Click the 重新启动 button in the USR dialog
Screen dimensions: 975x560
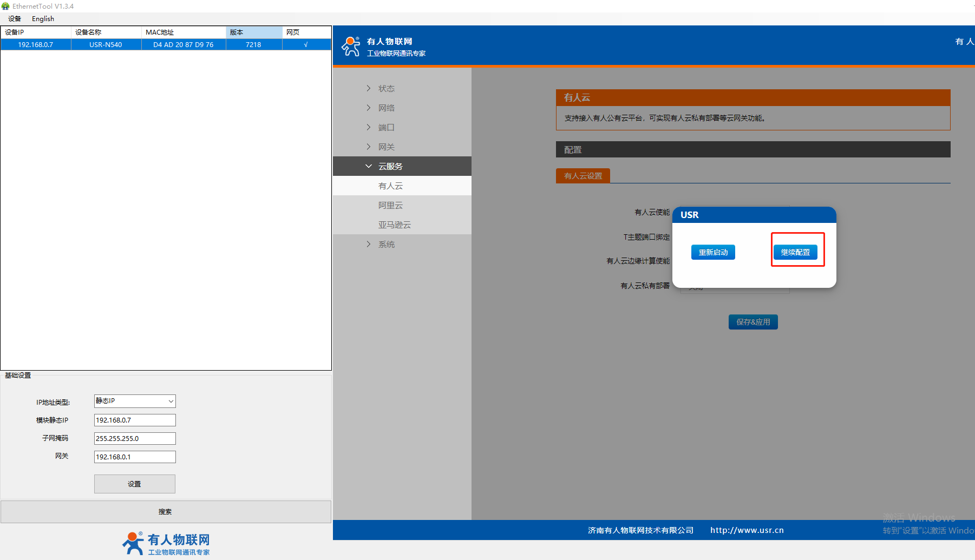pos(713,252)
